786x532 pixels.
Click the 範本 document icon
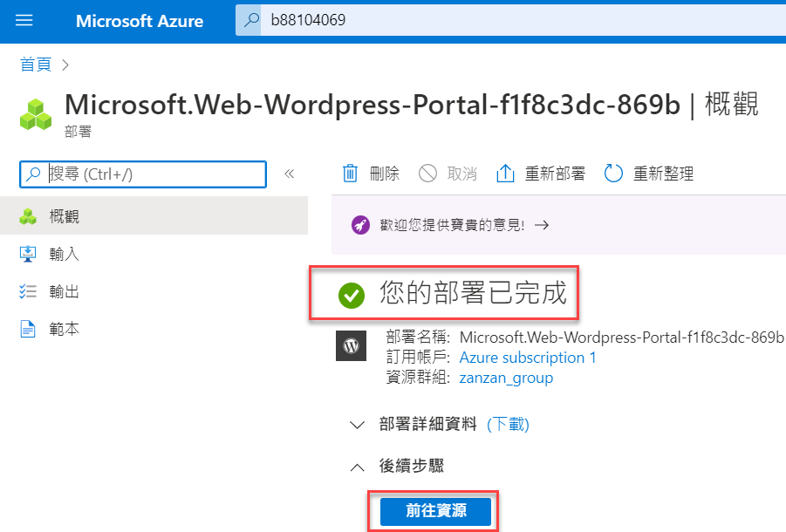tap(28, 329)
